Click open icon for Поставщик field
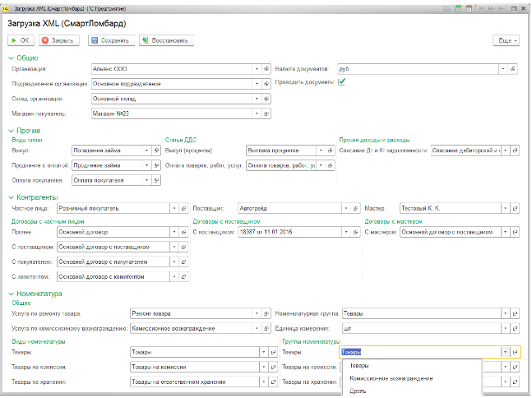 (355, 208)
